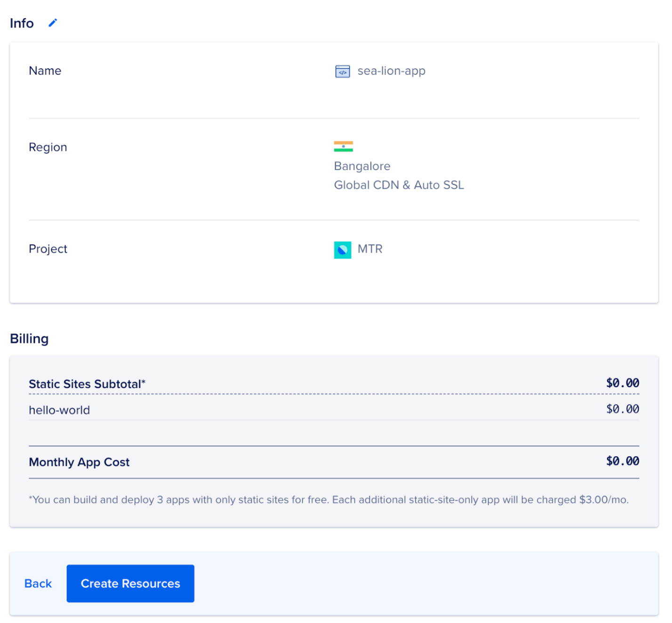The image size is (672, 623).
Task: Click the Project field label
Action: pyautogui.click(x=48, y=249)
